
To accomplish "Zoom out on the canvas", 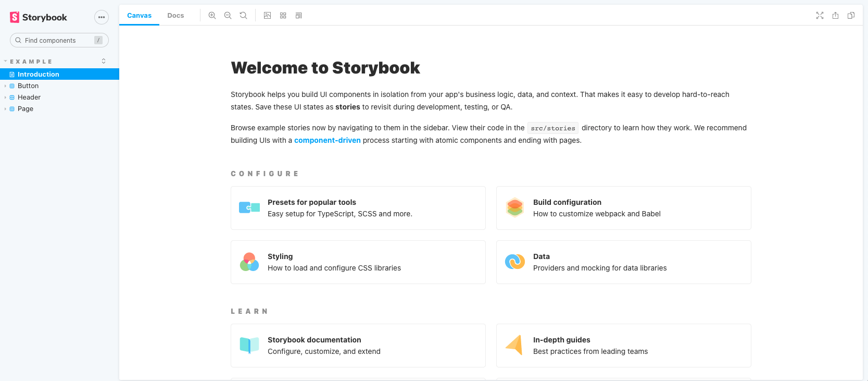I will (228, 16).
